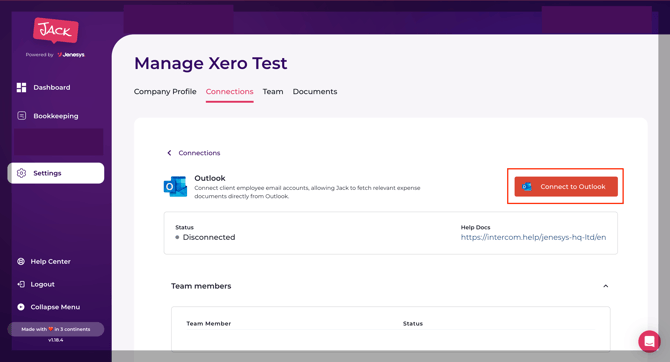Click the Team members heading
This screenshot has height=362, width=670.
point(201,286)
